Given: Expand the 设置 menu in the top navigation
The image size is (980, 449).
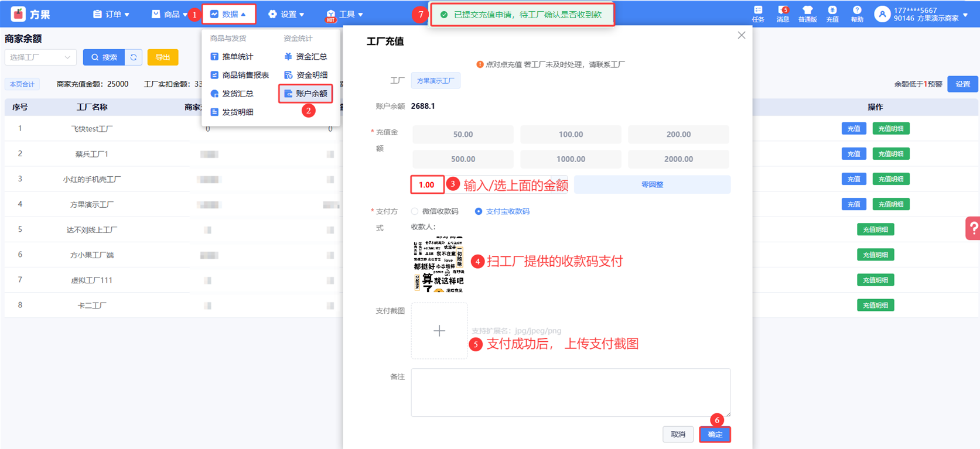Looking at the screenshot, I should point(286,14).
